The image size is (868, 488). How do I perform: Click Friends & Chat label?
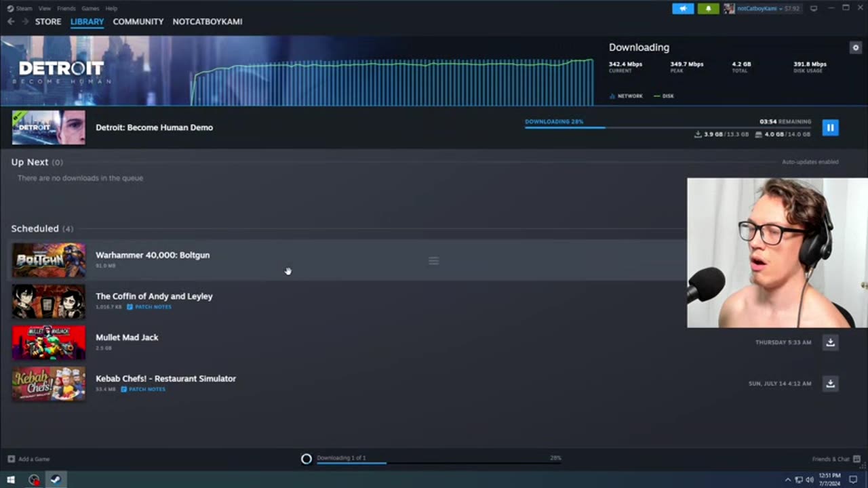(831, 459)
